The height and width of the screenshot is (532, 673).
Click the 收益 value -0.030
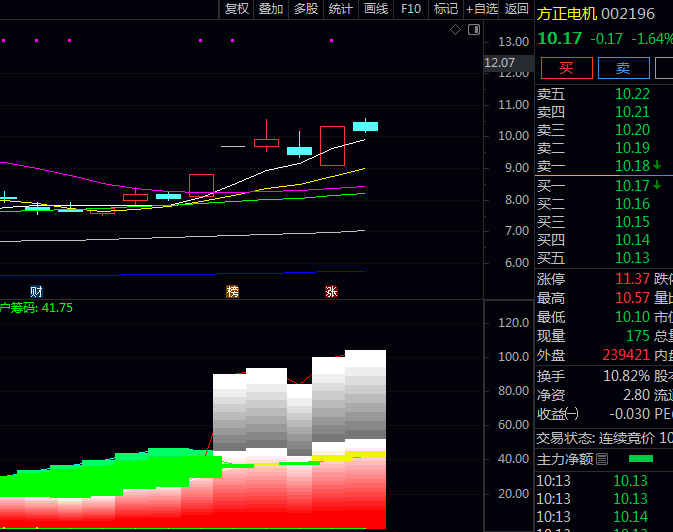630,414
